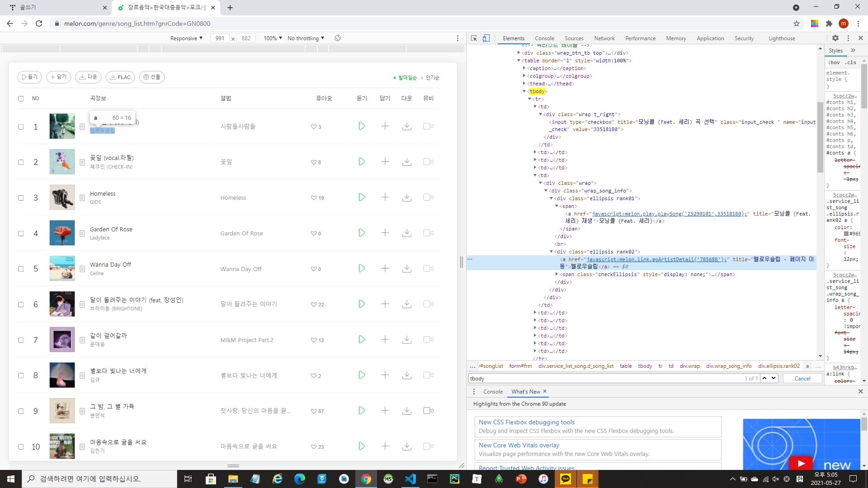The height and width of the screenshot is (488, 868).
Task: Open Chrome extensions puzzle icon
Action: pos(829,23)
